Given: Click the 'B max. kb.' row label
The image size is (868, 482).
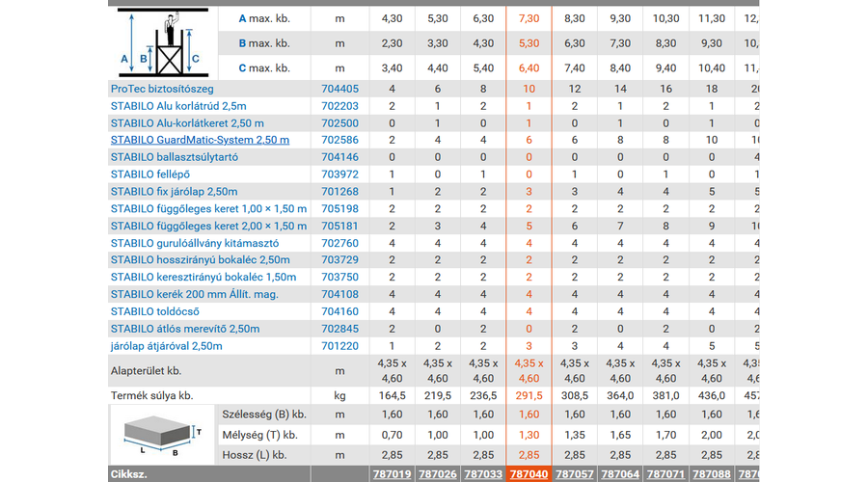Looking at the screenshot, I should (x=264, y=43).
